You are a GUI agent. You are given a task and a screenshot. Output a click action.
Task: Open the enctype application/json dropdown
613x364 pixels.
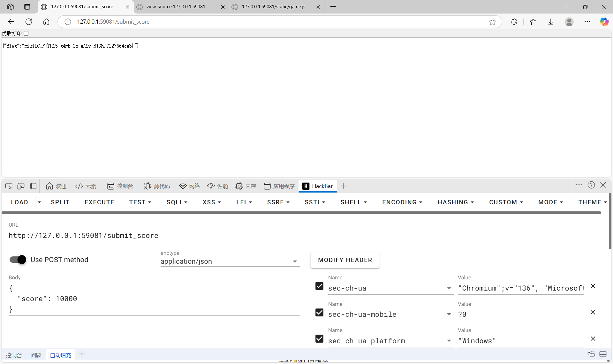(x=230, y=262)
